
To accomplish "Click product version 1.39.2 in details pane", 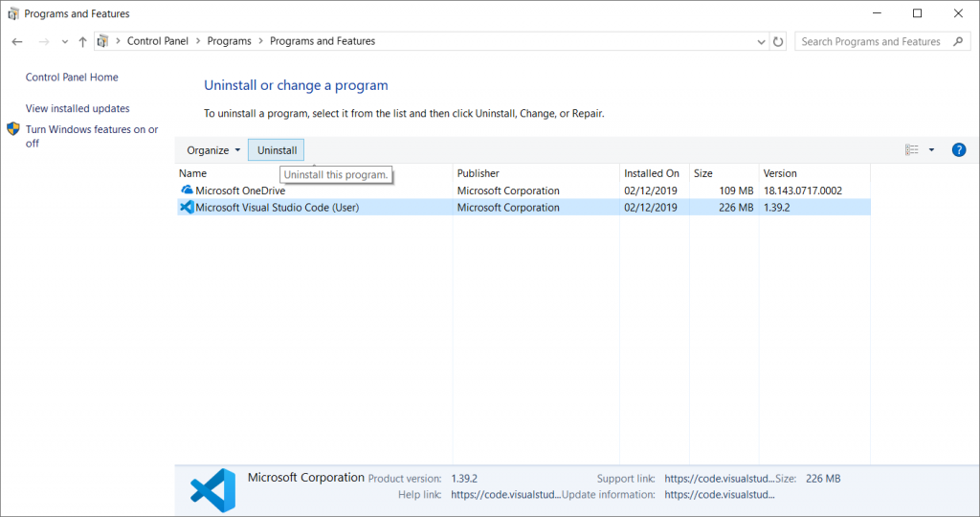I will [x=464, y=479].
